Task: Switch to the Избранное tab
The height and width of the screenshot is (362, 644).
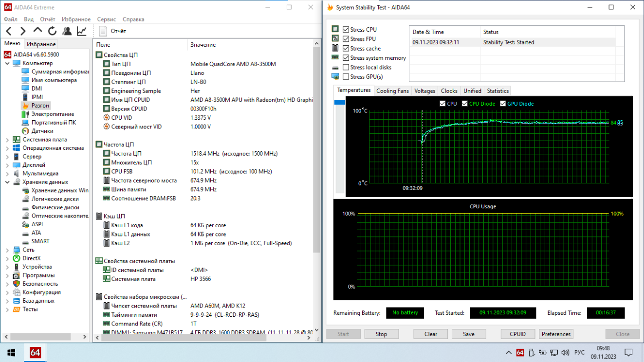Action: click(41, 44)
